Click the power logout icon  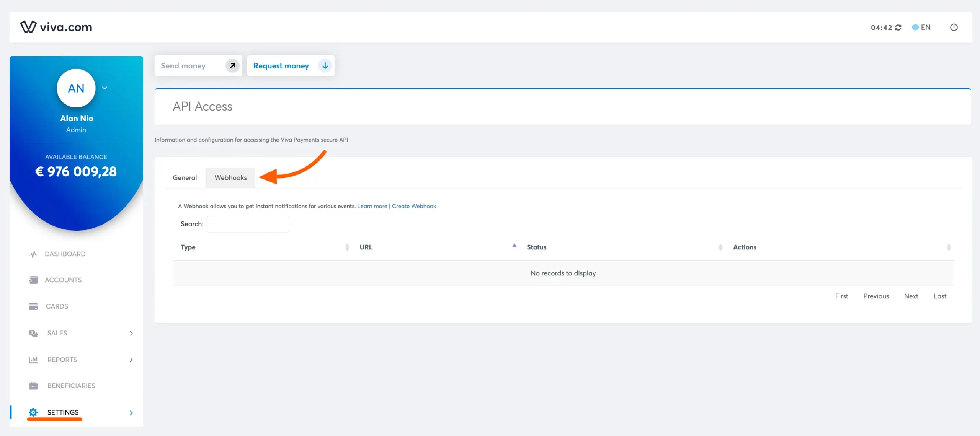pyautogui.click(x=954, y=27)
